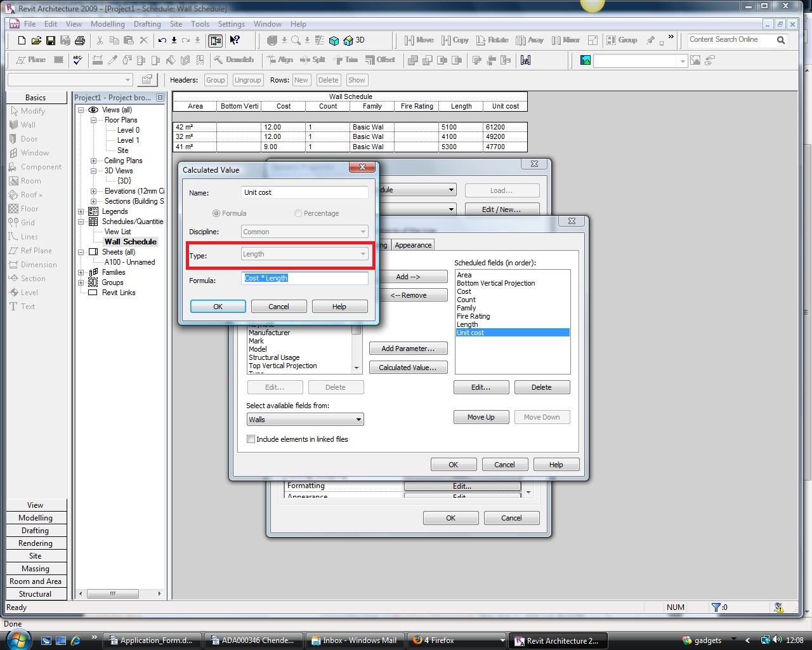Image resolution: width=812 pixels, height=650 pixels.
Task: Select the Percentage radio button
Action: [x=298, y=213]
